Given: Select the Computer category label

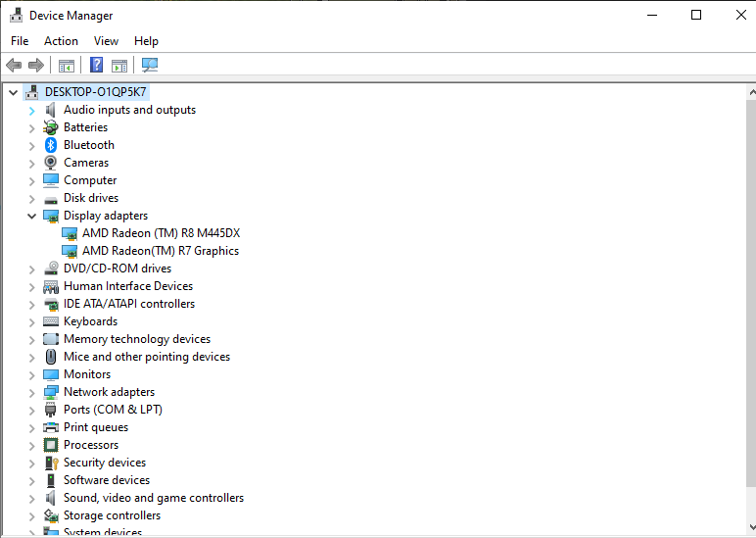Looking at the screenshot, I should (x=90, y=180).
